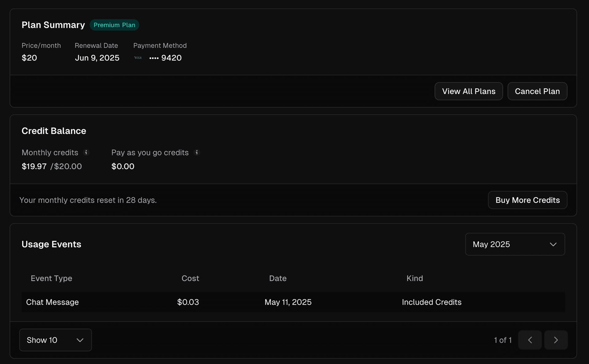This screenshot has width=589, height=364.
Task: Open the May 2025 month filter dropdown
Action: 515,244
